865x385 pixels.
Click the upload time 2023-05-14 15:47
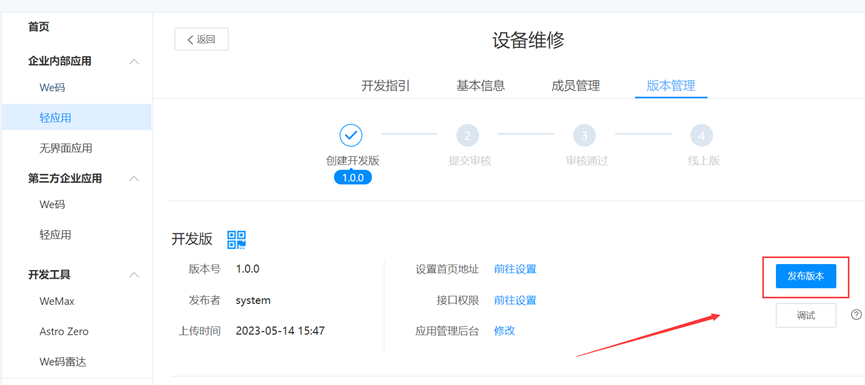pyautogui.click(x=280, y=331)
